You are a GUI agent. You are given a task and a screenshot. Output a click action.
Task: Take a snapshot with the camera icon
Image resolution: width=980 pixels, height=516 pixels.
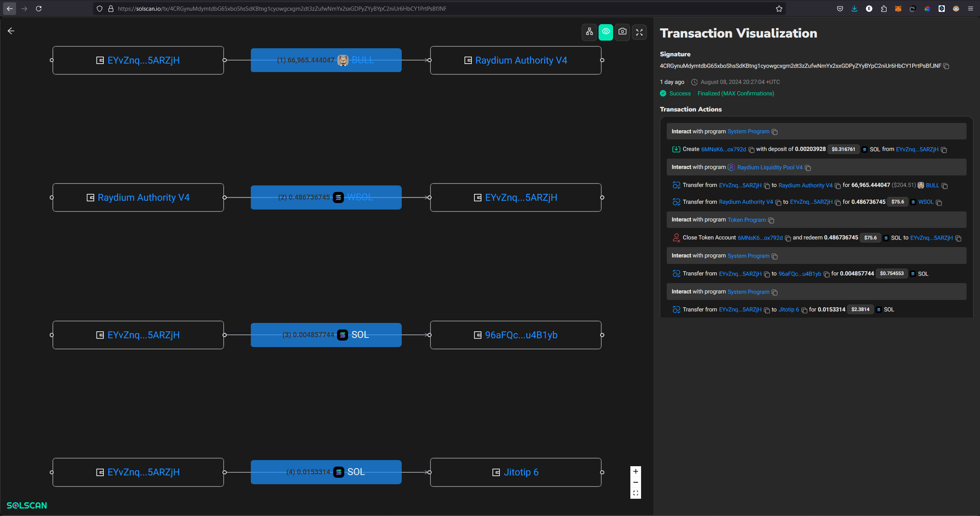click(x=622, y=32)
